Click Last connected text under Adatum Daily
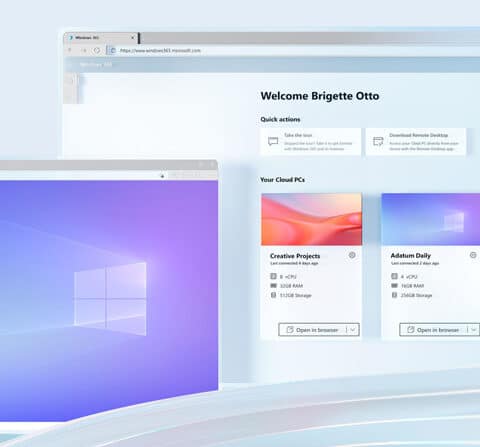 pos(415,263)
